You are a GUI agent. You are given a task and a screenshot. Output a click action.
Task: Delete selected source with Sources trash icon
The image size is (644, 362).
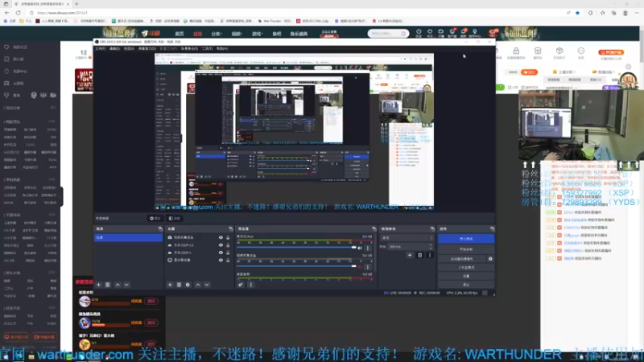click(x=179, y=285)
